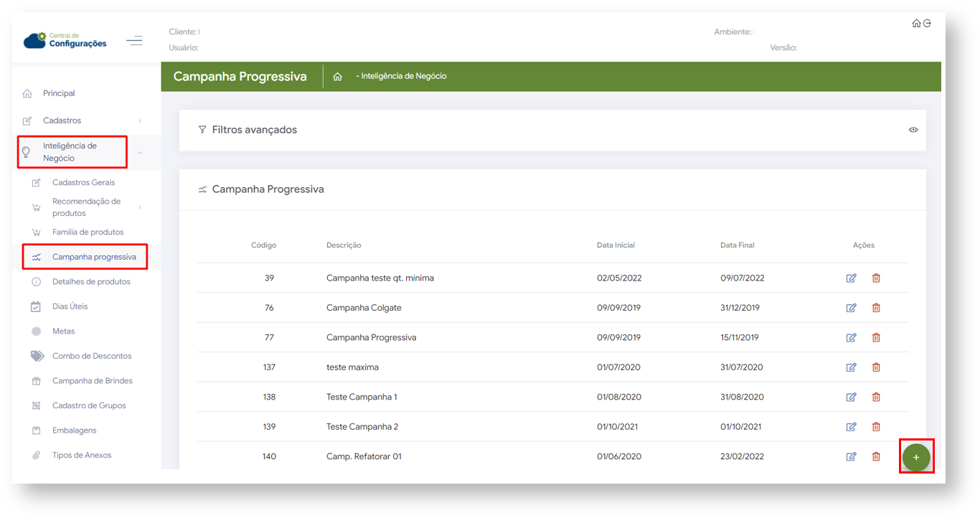Image resolution: width=980 pixels, height=518 pixels.
Task: Open the Principal page link
Action: pyautogui.click(x=59, y=93)
